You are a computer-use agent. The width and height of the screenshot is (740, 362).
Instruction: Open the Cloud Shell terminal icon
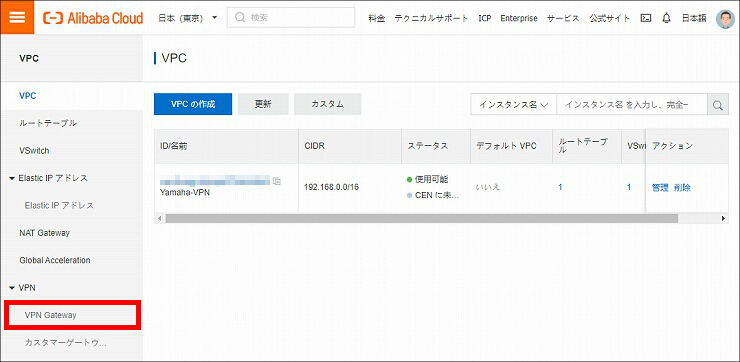[646, 18]
